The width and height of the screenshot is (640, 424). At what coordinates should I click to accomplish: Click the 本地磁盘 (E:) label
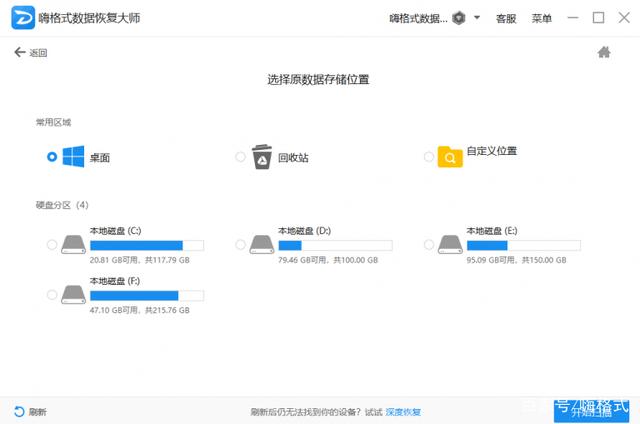pos(492,231)
